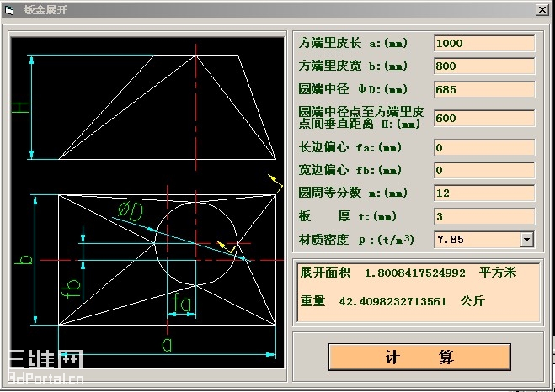Click the H dimension label in diagram
Viewport: 555px width, 392px height.
(x=20, y=108)
